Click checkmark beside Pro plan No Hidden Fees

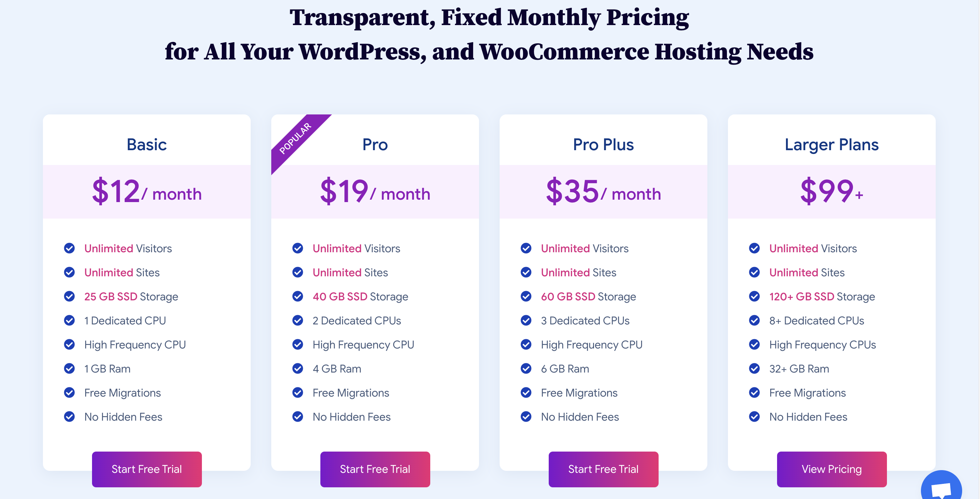pos(297,417)
